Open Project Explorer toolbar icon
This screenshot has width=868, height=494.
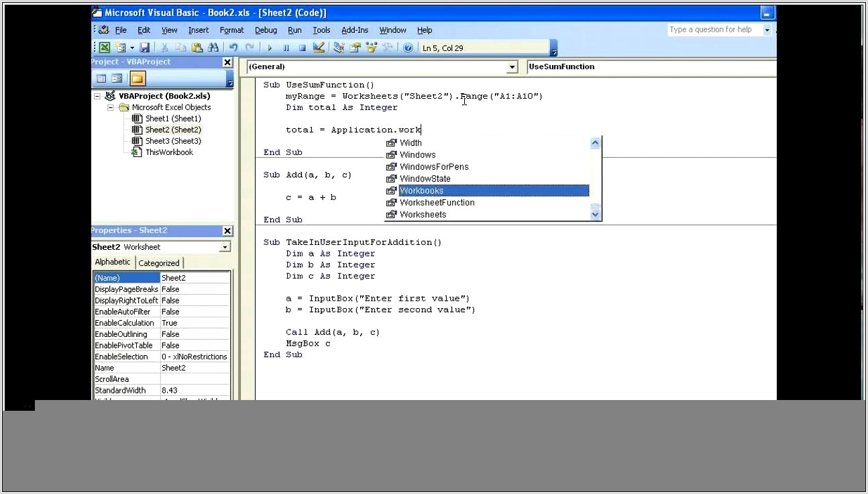(x=339, y=48)
